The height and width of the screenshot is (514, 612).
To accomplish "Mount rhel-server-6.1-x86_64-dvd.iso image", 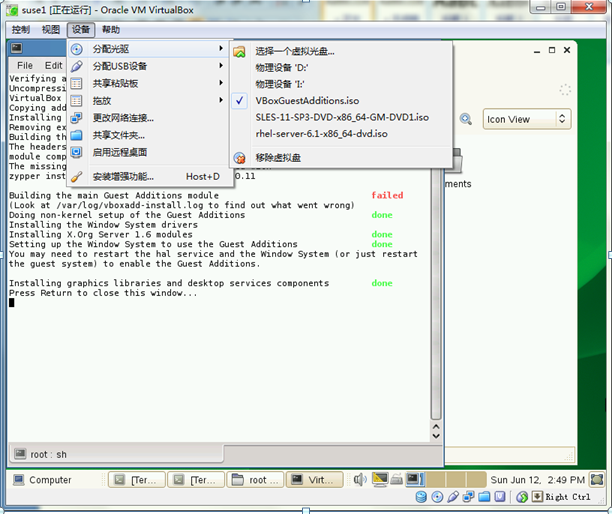I will (x=341, y=134).
